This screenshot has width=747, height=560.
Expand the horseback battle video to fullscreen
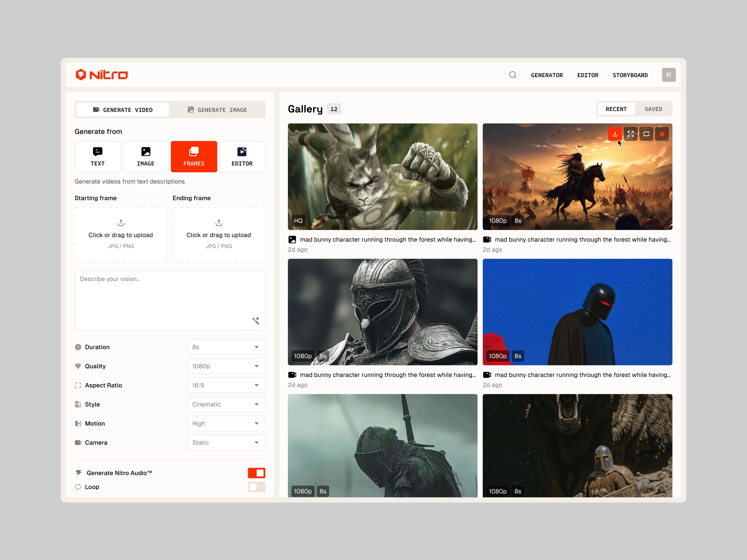(x=630, y=134)
